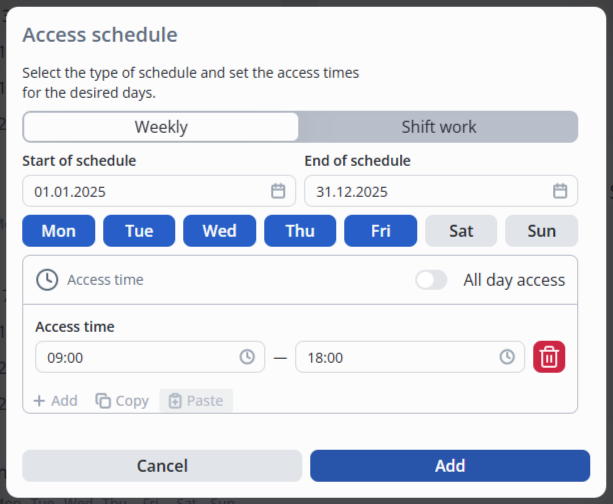Paste copied access time
The height and width of the screenshot is (504, 613).
tap(196, 401)
